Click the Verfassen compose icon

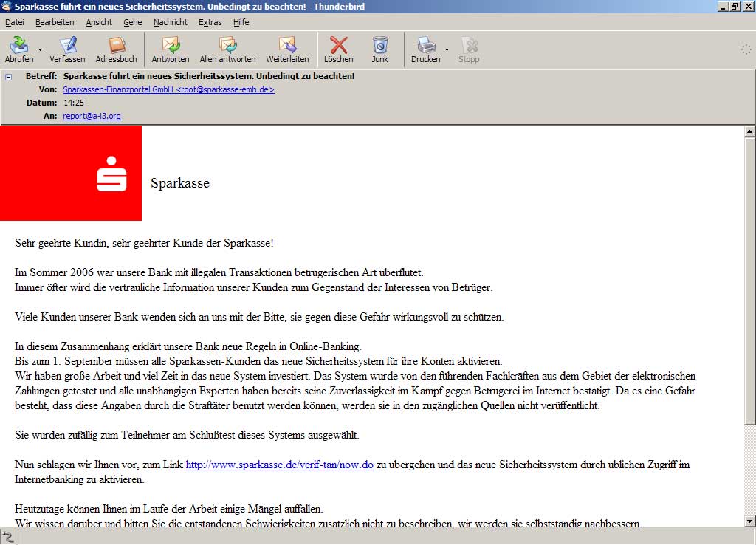[x=68, y=45]
